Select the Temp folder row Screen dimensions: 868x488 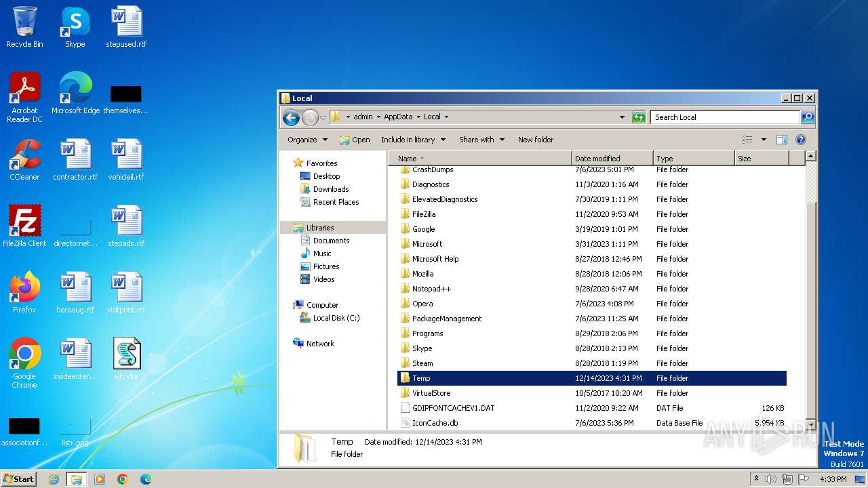pos(592,378)
